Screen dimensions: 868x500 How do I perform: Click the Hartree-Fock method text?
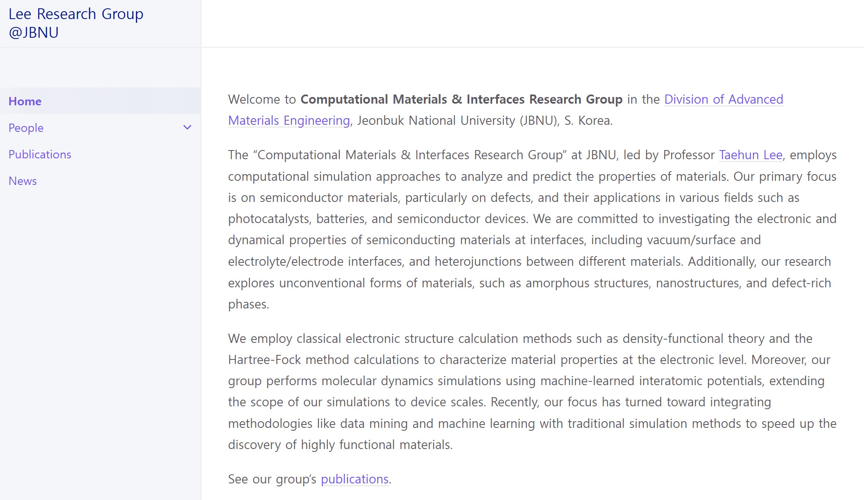tap(289, 360)
